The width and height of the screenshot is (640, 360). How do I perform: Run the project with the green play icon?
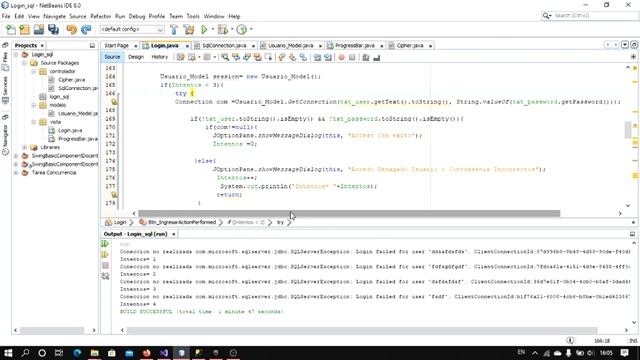pyautogui.click(x=204, y=29)
